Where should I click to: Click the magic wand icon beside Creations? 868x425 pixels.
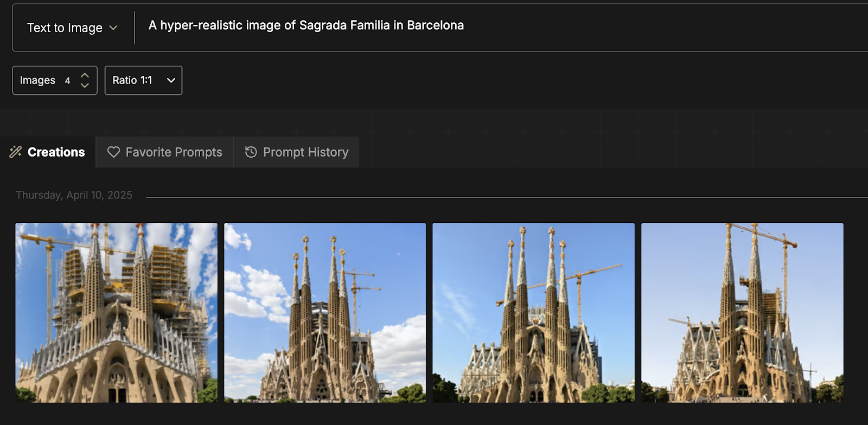click(16, 152)
